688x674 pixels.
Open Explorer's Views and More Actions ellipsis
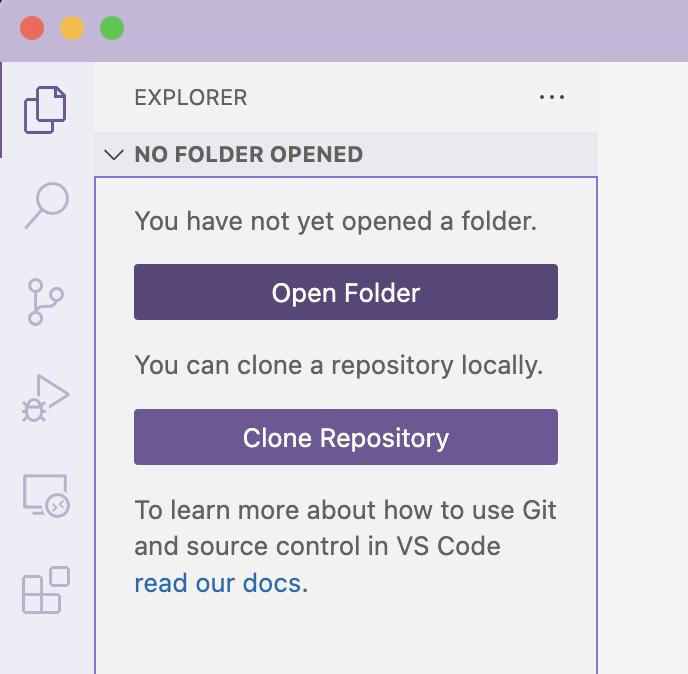552,97
